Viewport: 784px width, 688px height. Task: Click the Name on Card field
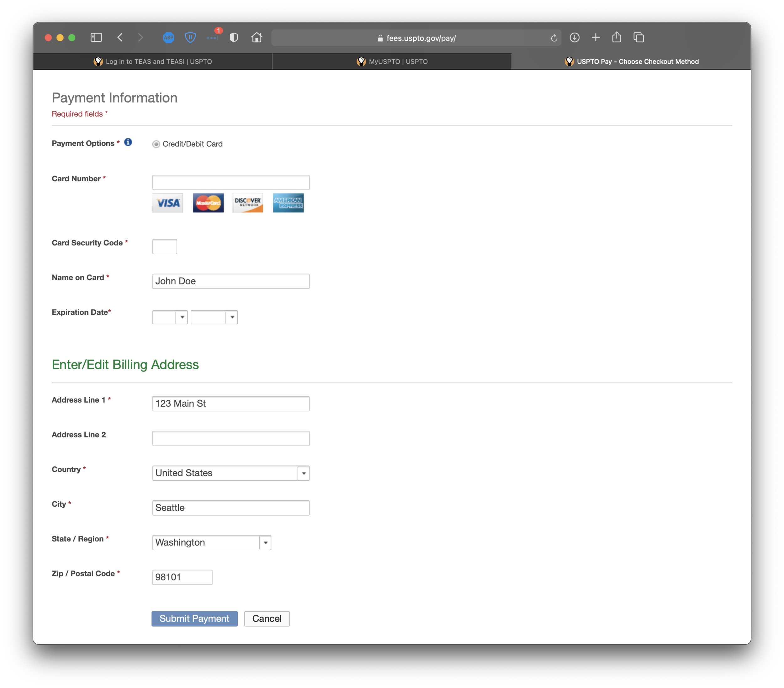(x=231, y=281)
